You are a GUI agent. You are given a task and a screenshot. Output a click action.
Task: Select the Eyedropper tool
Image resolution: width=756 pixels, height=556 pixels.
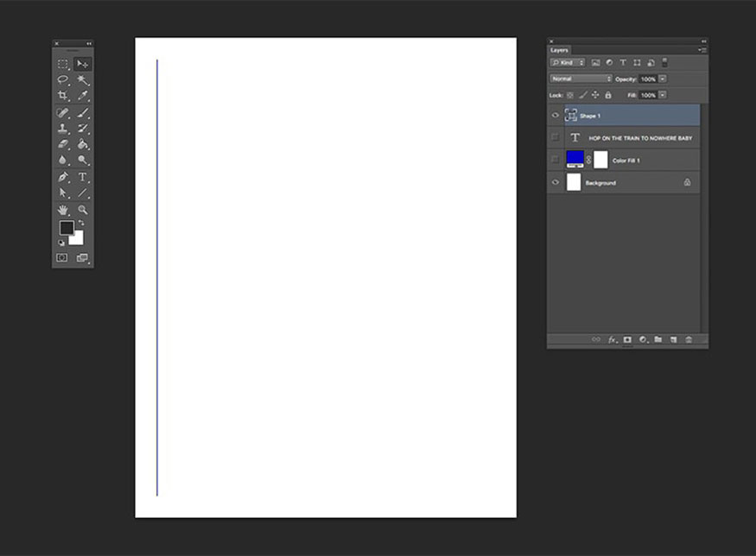(x=82, y=95)
